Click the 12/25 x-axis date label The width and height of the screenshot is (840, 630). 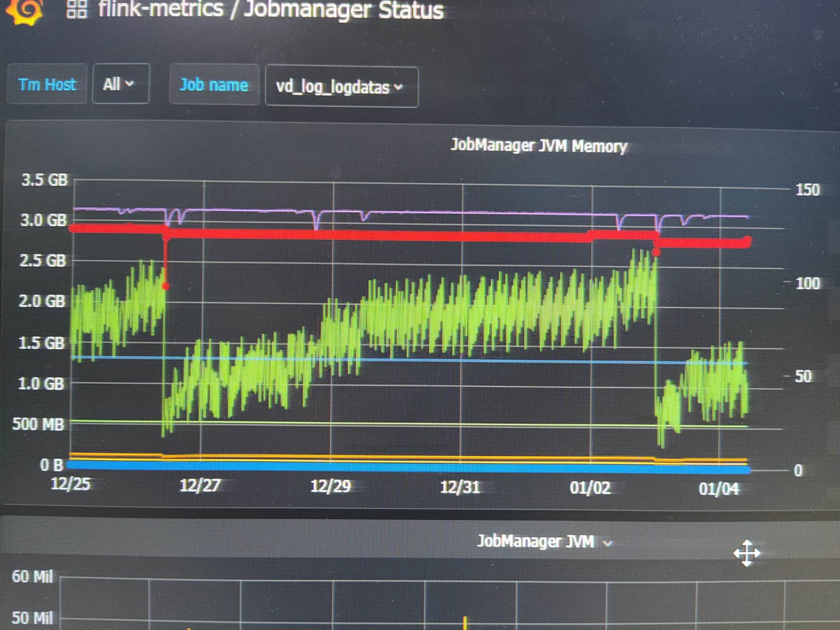coord(70,484)
